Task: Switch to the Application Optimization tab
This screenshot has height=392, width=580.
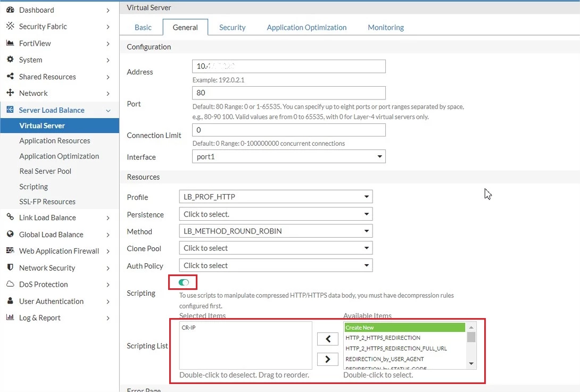Action: coord(306,27)
